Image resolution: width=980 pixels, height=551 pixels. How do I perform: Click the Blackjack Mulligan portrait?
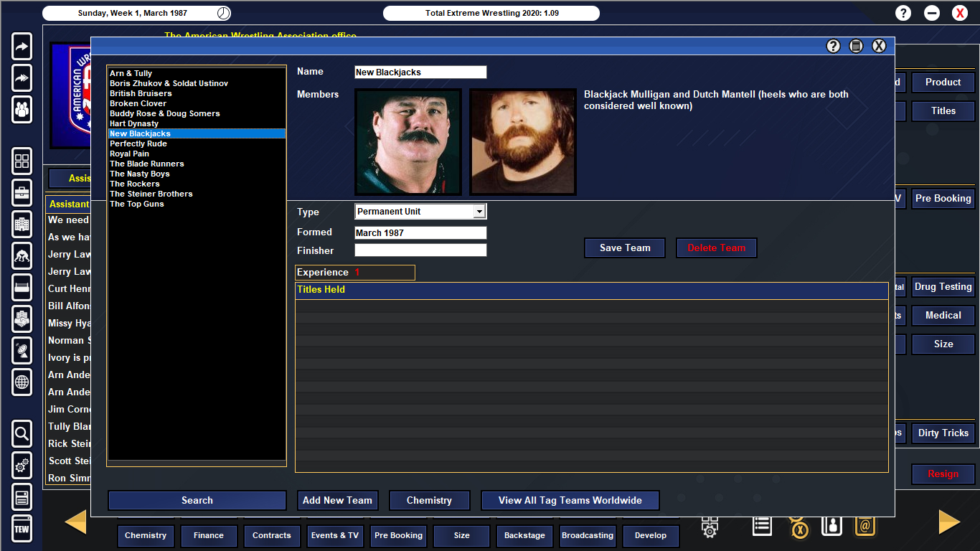click(408, 142)
